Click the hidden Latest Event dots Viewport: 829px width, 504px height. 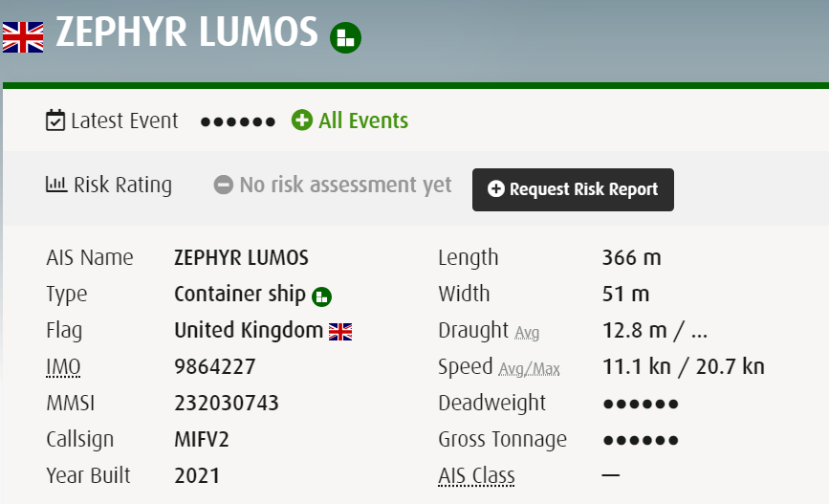(x=238, y=121)
